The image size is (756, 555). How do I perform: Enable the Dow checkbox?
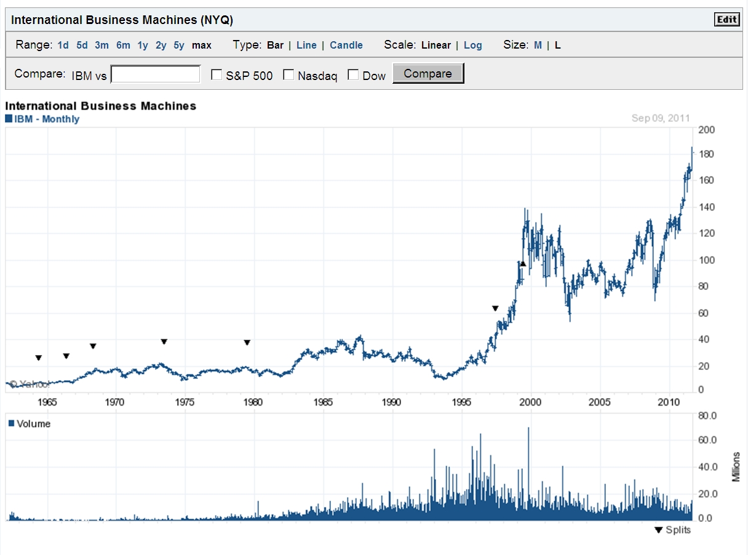pyautogui.click(x=353, y=74)
